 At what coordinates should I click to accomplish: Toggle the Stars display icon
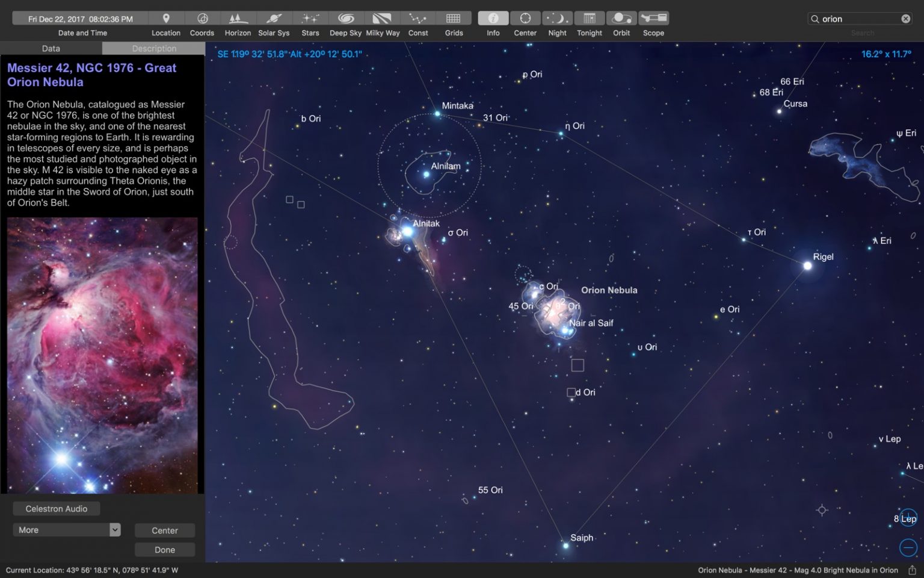pos(310,19)
